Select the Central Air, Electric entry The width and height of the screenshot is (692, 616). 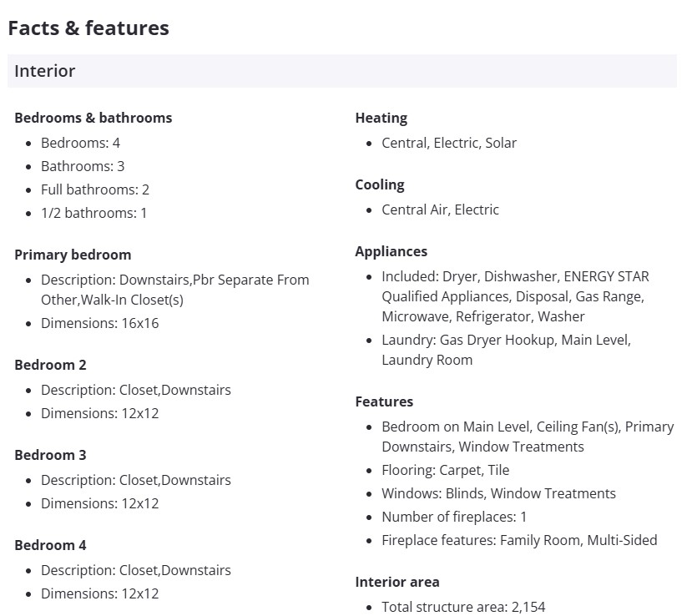440,210
